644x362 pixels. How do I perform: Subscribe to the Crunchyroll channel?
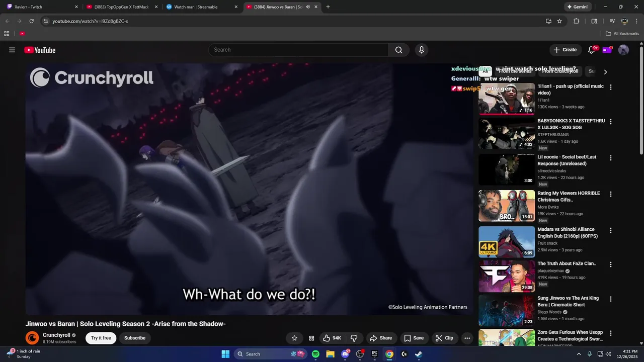click(x=135, y=338)
